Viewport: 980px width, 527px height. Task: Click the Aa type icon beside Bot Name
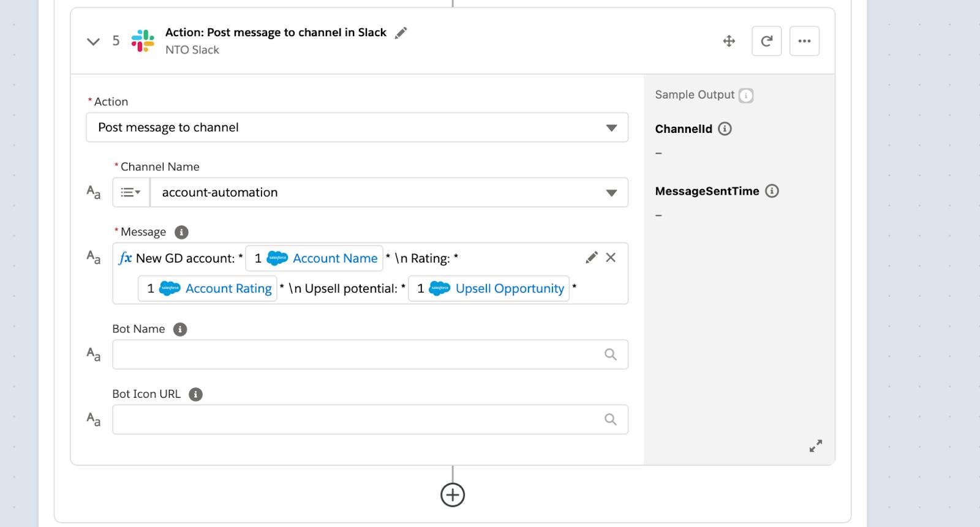point(93,354)
